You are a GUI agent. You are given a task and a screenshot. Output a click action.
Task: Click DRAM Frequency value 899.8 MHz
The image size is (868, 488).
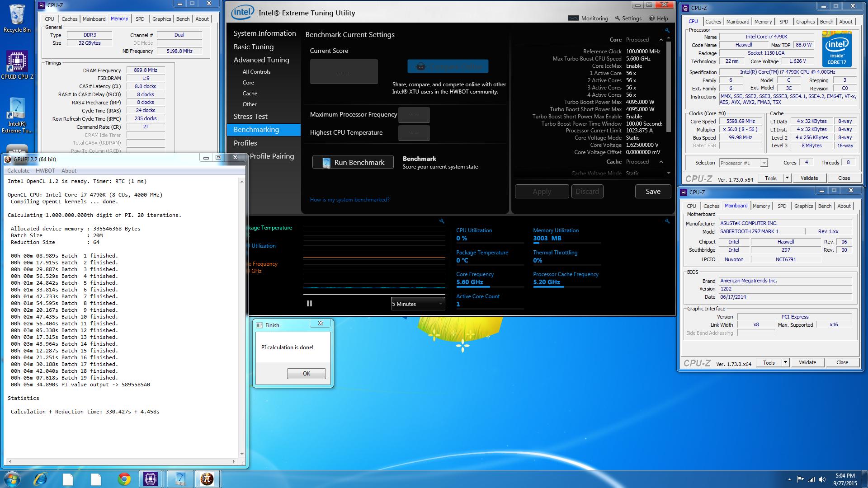click(x=146, y=70)
